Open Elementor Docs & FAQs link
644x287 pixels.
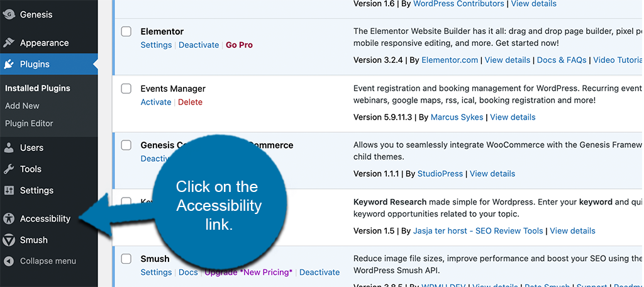pyautogui.click(x=562, y=60)
